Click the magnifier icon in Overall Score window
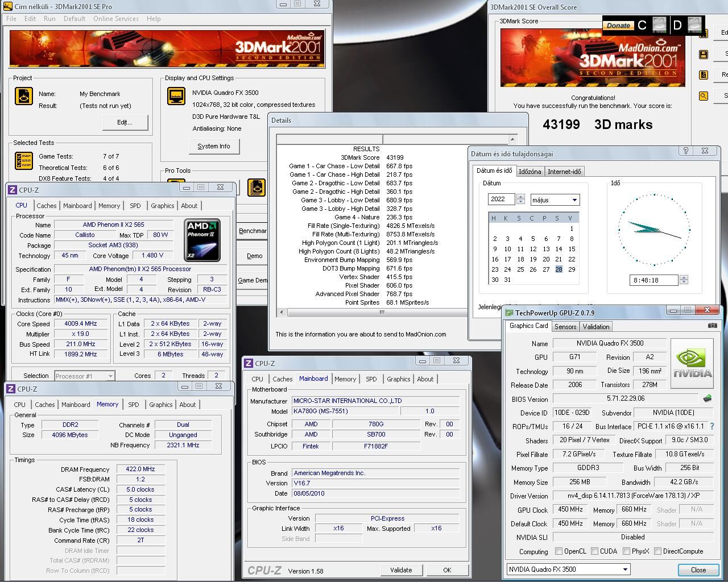The image size is (728, 582). (704, 96)
